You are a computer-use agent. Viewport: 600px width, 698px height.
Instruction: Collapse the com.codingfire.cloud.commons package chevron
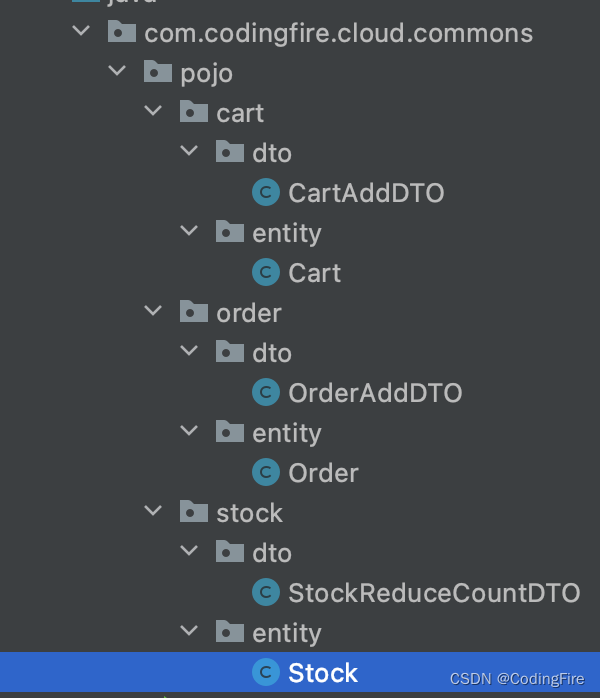point(81,31)
